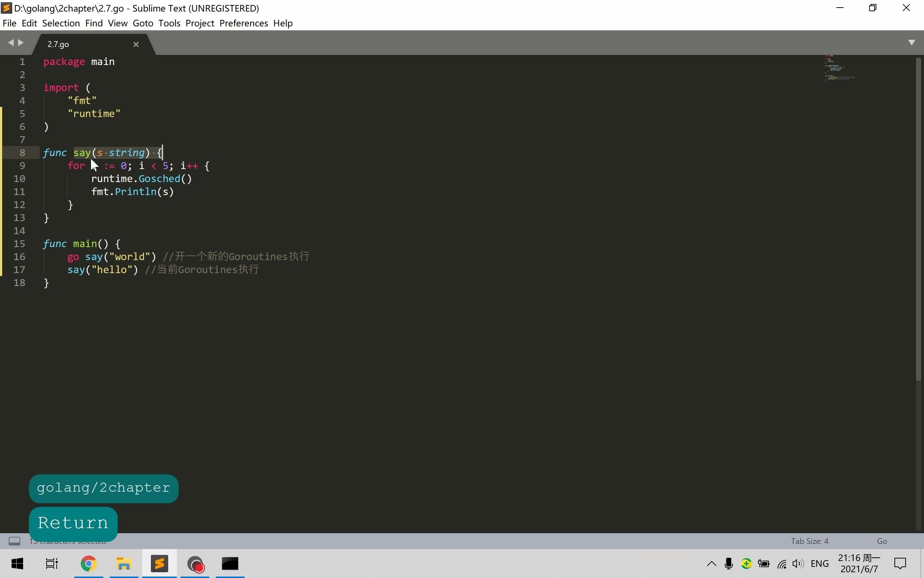Open the Selection menu
Image resolution: width=924 pixels, height=578 pixels.
point(61,23)
